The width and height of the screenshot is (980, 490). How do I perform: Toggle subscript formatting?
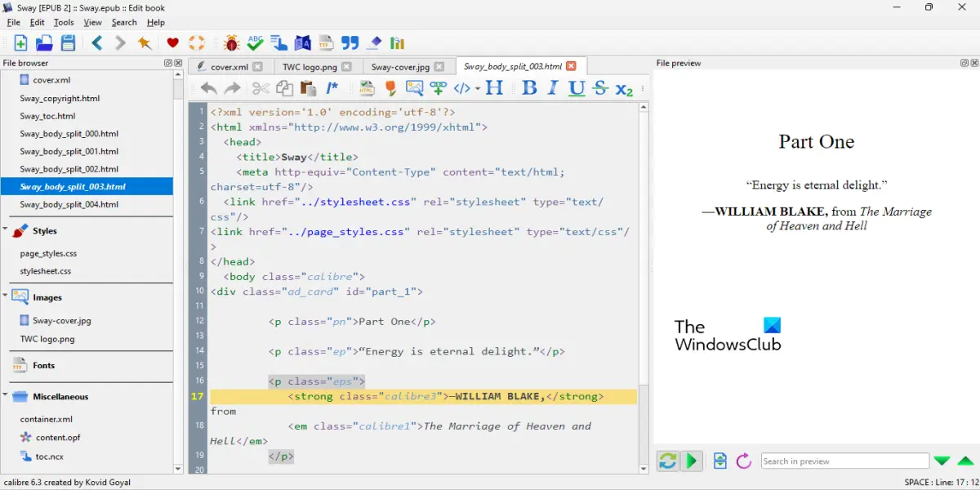pyautogui.click(x=624, y=89)
